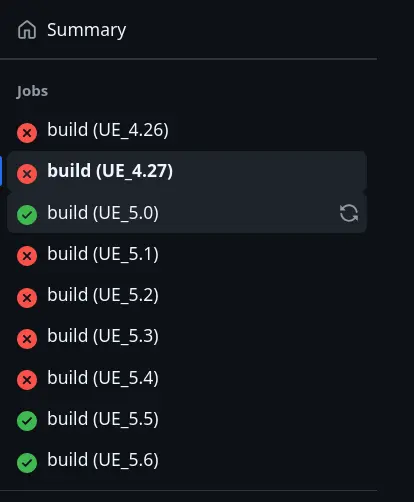Click the red failed status icon for UE_4.27
This screenshot has width=414, height=502.
[x=27, y=174]
